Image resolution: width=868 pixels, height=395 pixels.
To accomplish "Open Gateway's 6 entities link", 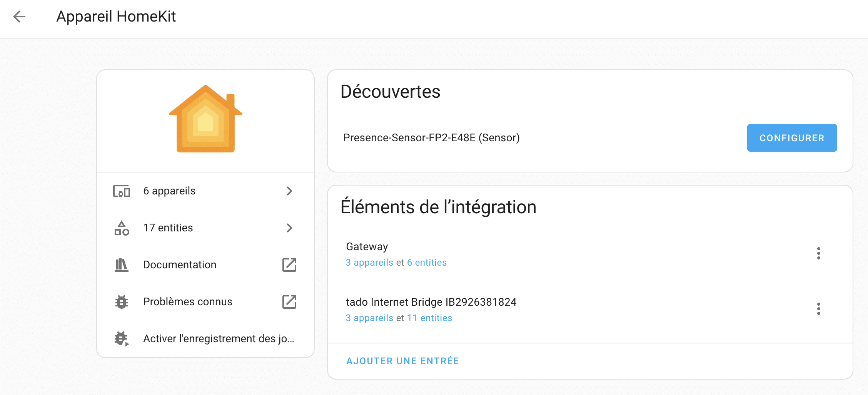I will (x=427, y=263).
